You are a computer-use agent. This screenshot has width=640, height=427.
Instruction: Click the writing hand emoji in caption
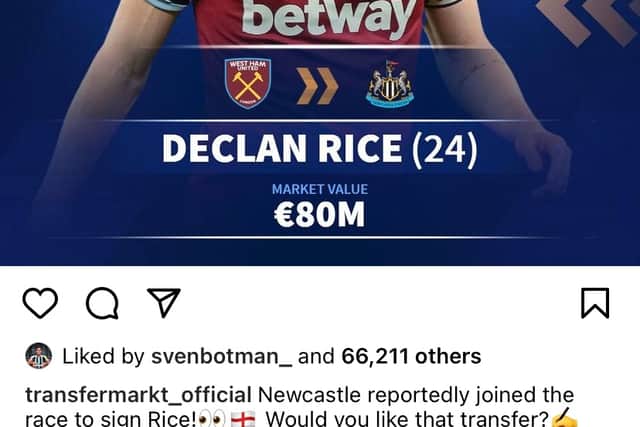(x=564, y=417)
